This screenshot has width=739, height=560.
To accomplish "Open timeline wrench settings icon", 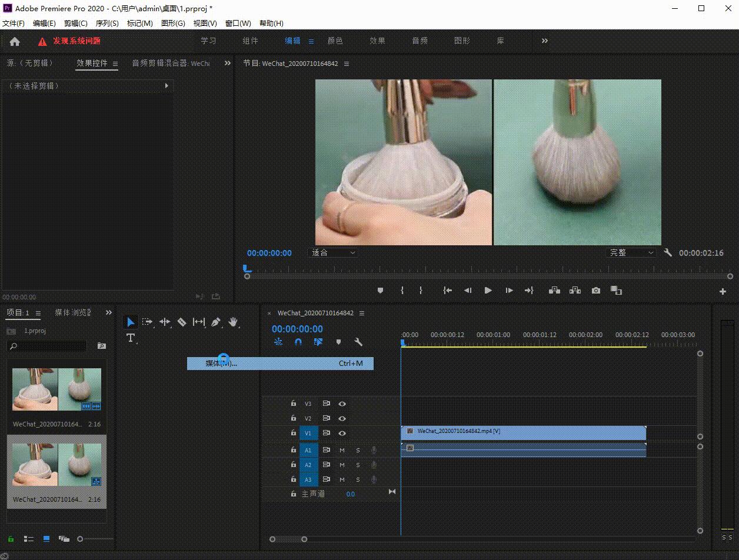I will (x=358, y=342).
